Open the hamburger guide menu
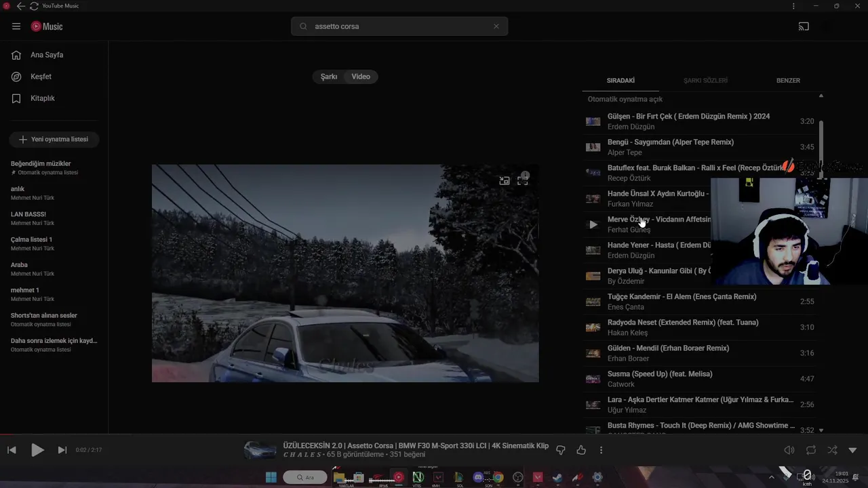Viewport: 868px width, 488px height. pyautogui.click(x=16, y=26)
